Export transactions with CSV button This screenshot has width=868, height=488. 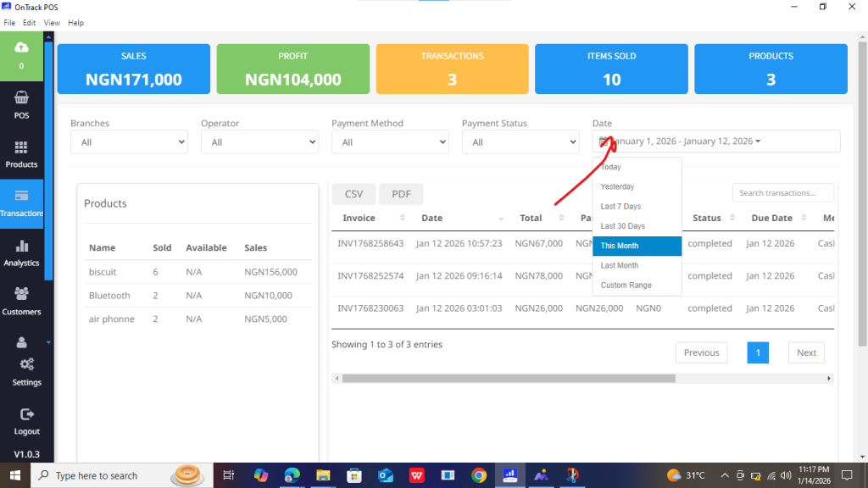[353, 194]
